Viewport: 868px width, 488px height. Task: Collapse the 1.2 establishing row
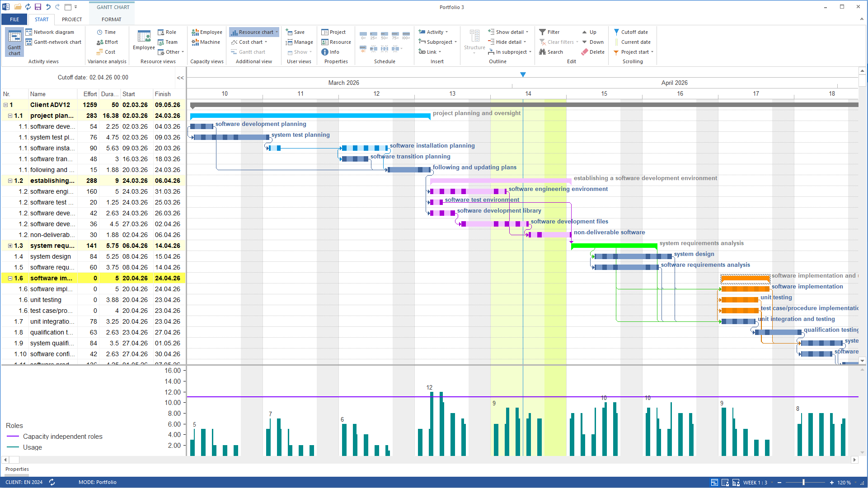tap(10, 181)
